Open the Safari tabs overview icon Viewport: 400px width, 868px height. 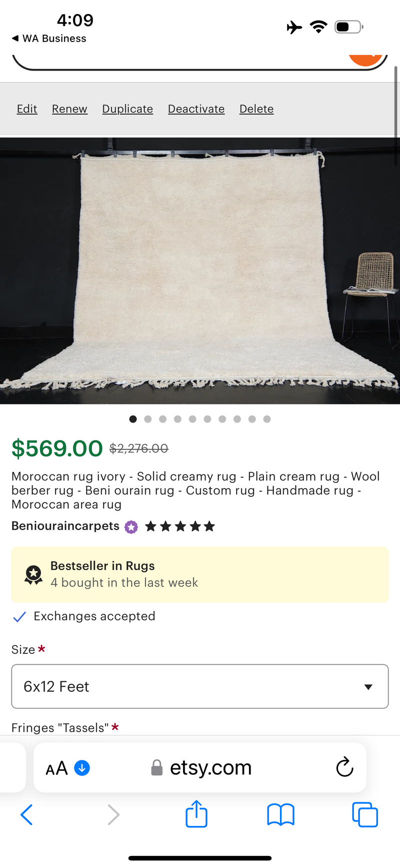[365, 814]
